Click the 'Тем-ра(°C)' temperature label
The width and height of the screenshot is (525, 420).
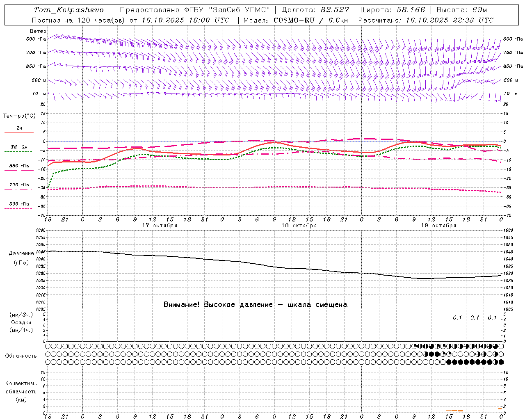point(19,116)
